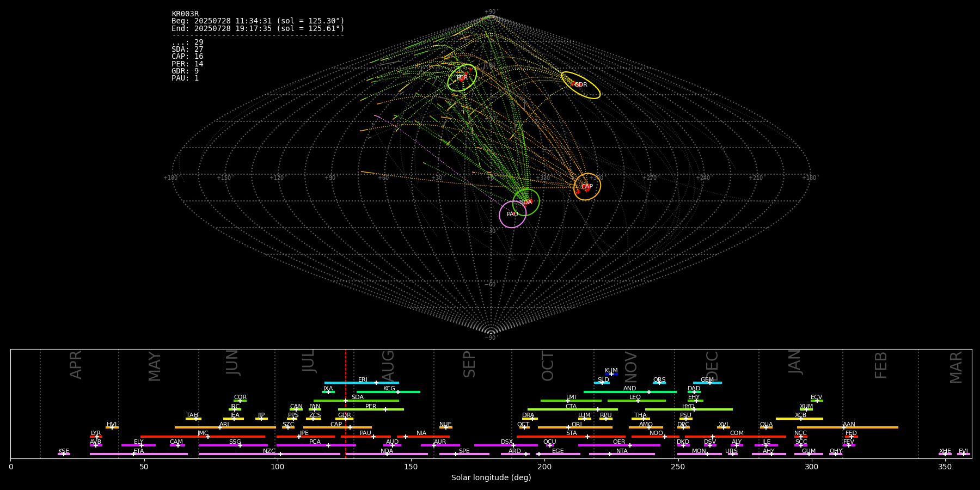Click the magenta OER shower bar in timeline
Image resolution: width=980 pixels, height=490 pixels.
[619, 445]
